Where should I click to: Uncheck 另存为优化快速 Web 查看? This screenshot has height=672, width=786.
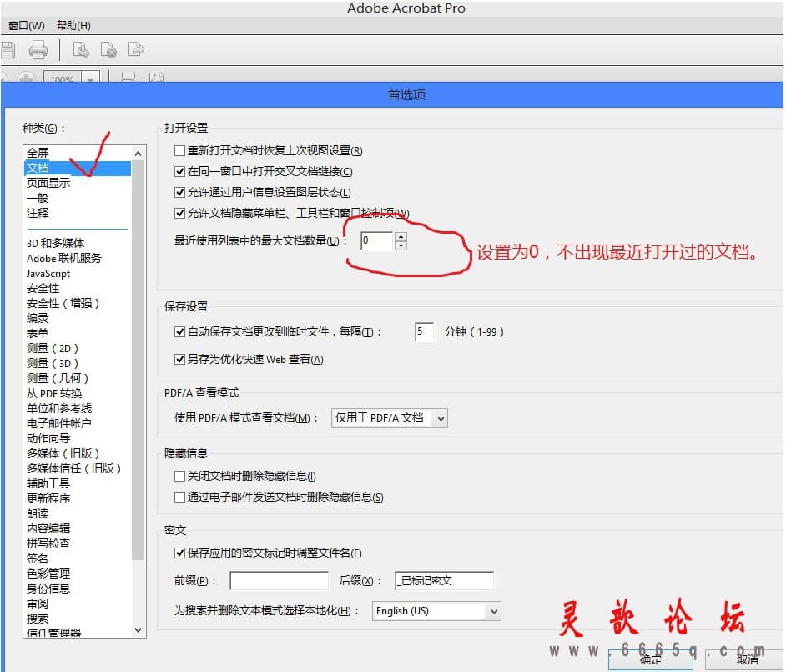pyautogui.click(x=179, y=359)
